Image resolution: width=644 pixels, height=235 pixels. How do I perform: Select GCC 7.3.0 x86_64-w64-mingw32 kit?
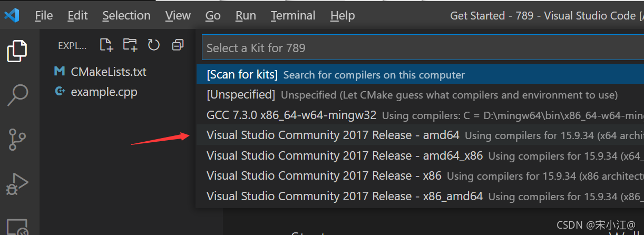point(420,115)
